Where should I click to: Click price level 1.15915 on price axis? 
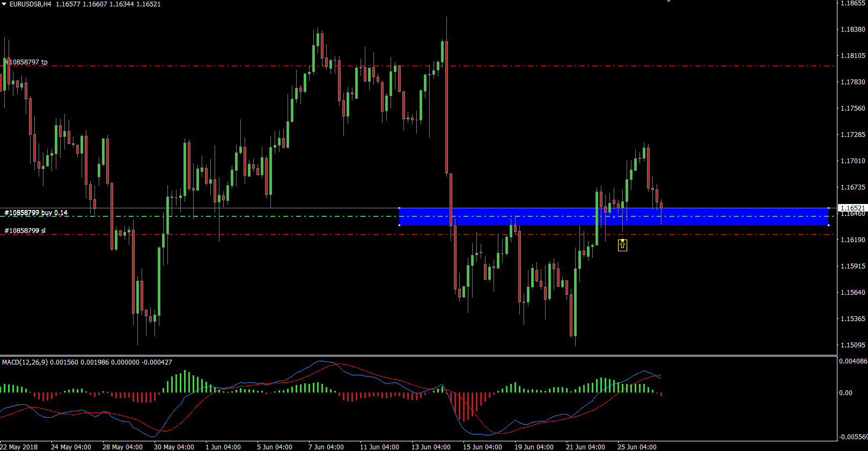pos(852,266)
